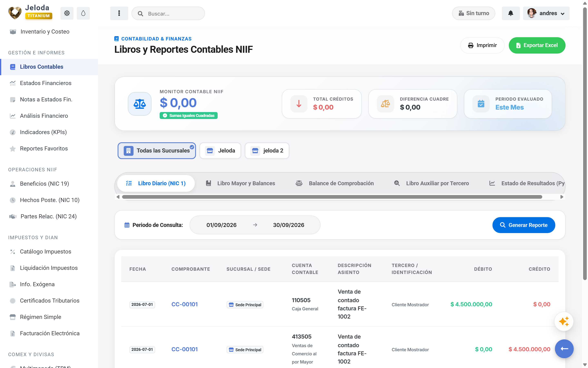
Task: Click the calendar icon in Periodo Evaluado
Action: click(x=481, y=104)
